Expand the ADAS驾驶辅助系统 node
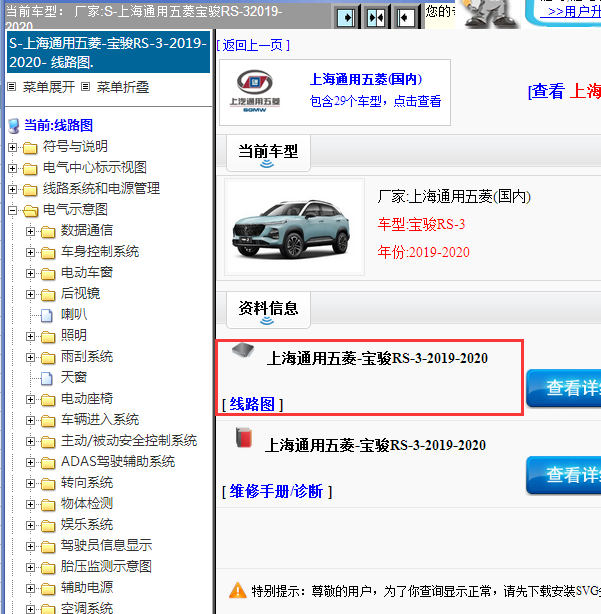 pyautogui.click(x=31, y=462)
